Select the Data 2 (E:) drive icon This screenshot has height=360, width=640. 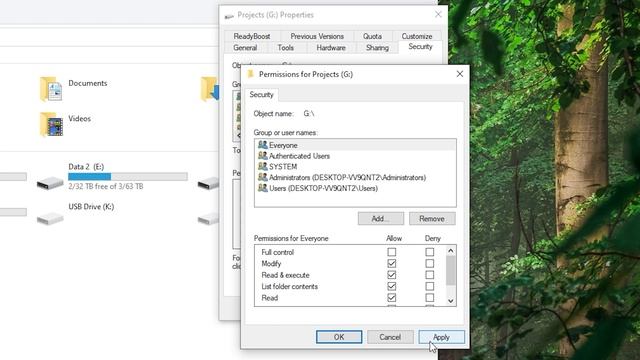pyautogui.click(x=50, y=183)
